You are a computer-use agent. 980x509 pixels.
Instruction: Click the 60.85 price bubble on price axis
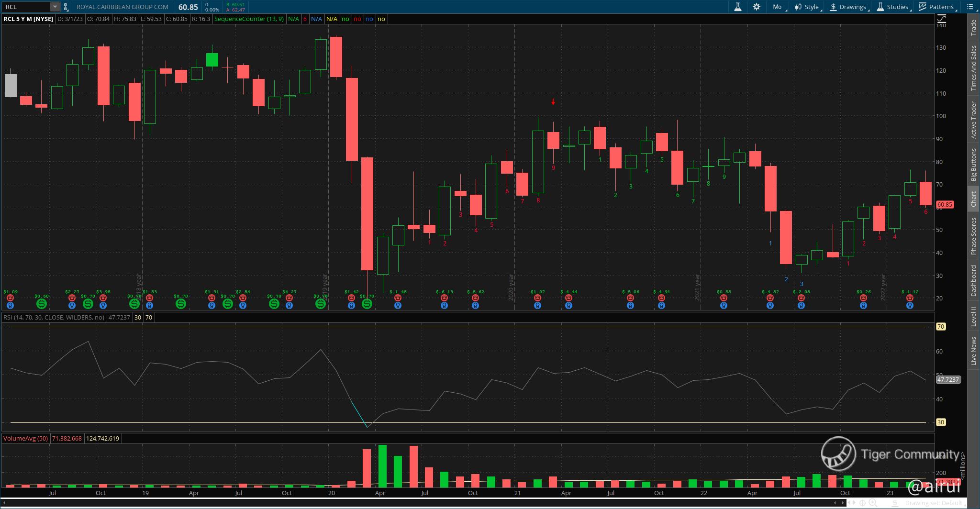(x=945, y=205)
